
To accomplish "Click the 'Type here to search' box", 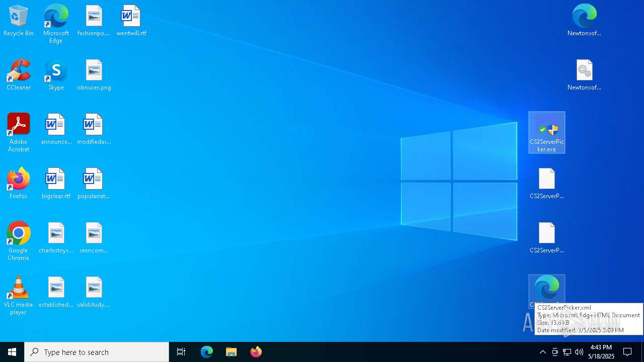I will pos(97,352).
